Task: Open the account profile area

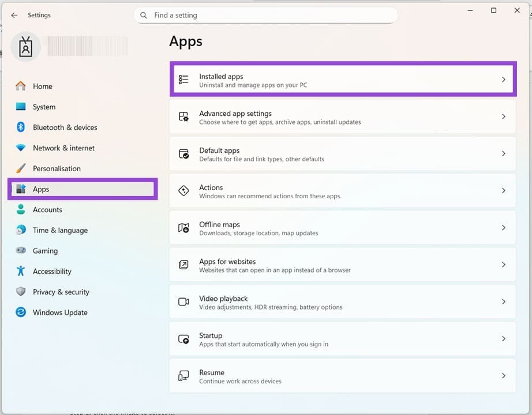Action: (x=25, y=46)
